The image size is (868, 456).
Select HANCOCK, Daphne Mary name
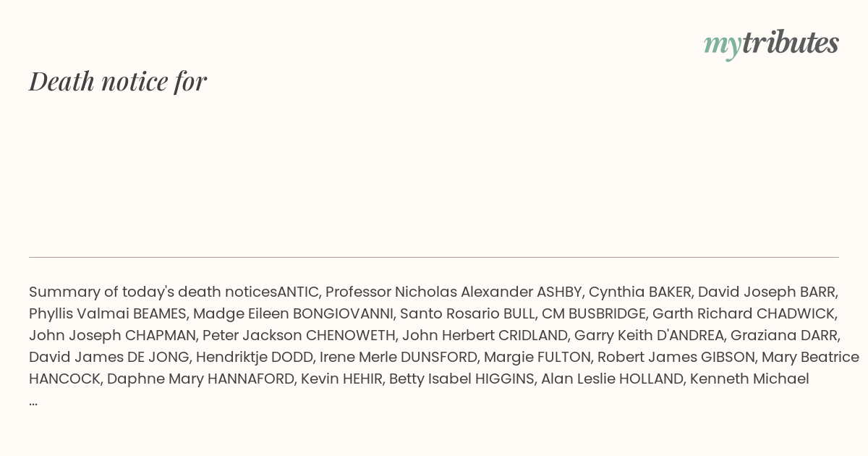(x=115, y=379)
